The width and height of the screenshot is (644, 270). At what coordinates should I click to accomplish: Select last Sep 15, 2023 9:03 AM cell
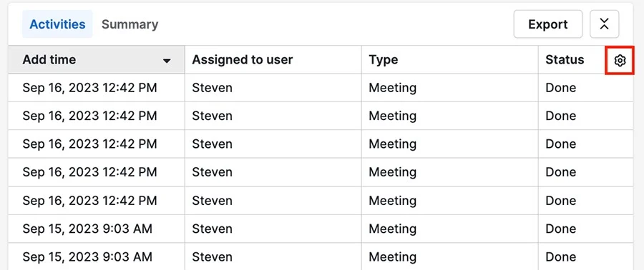(96, 257)
